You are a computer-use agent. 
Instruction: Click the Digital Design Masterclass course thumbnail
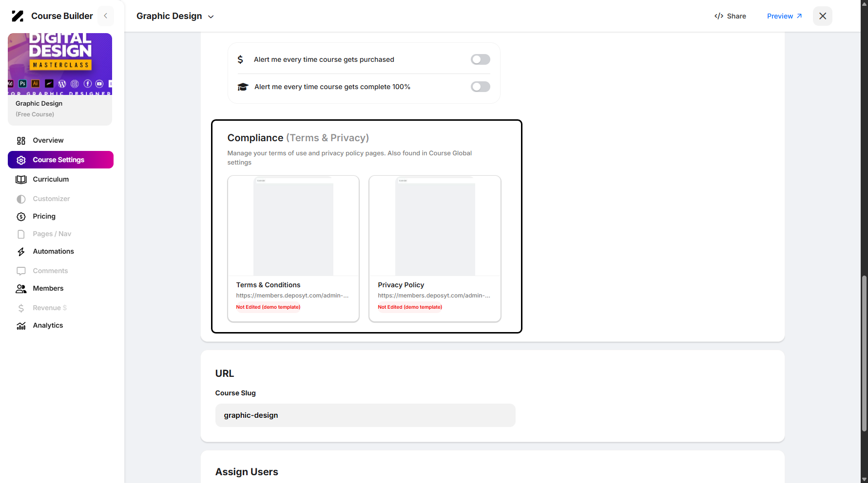pos(60,64)
